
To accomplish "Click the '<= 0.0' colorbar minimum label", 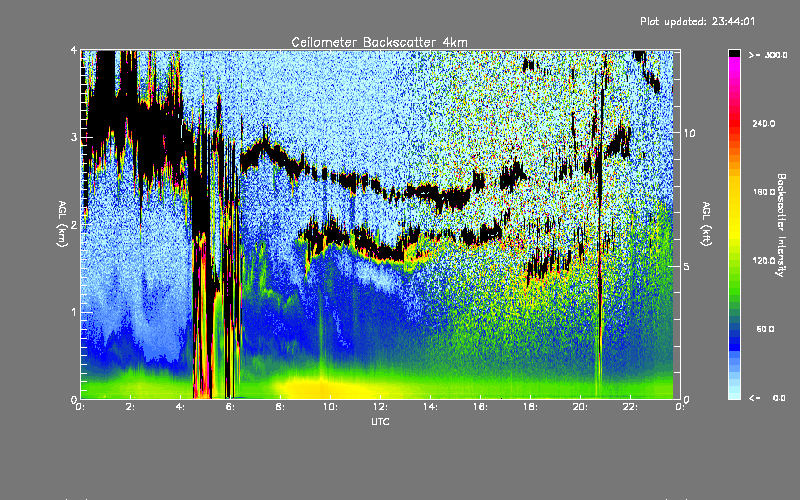I will [767, 398].
